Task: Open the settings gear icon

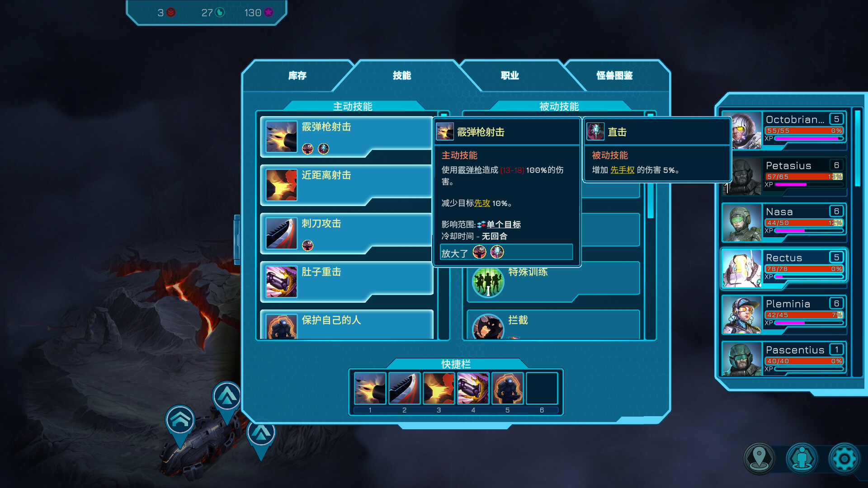Action: pos(844,459)
